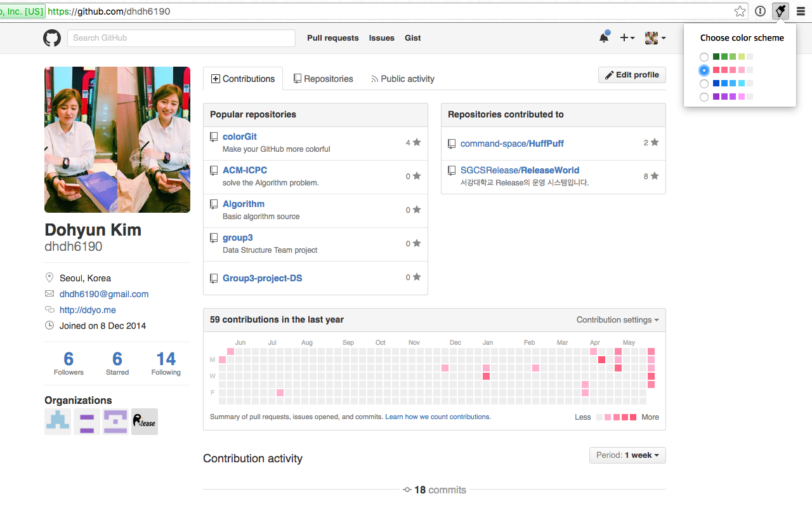Open command-space/HuffPuff repository link
Screen dimensions: 812x508
512,144
